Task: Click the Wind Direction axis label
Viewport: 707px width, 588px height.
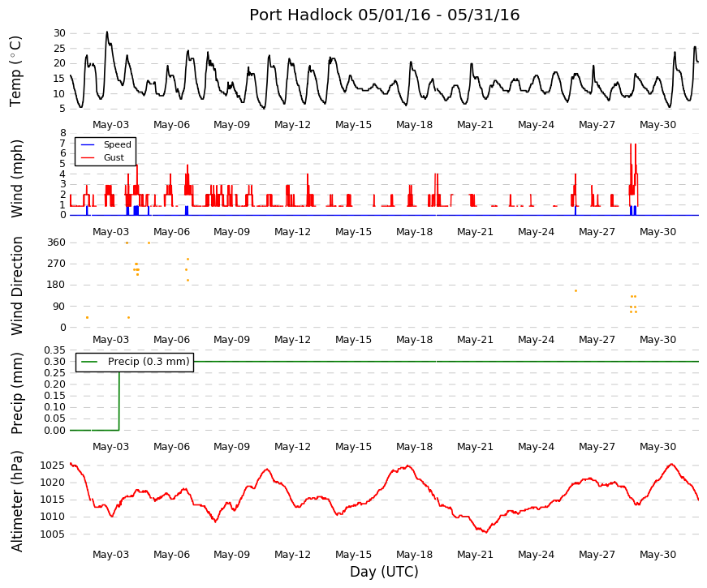Action: click(17, 286)
